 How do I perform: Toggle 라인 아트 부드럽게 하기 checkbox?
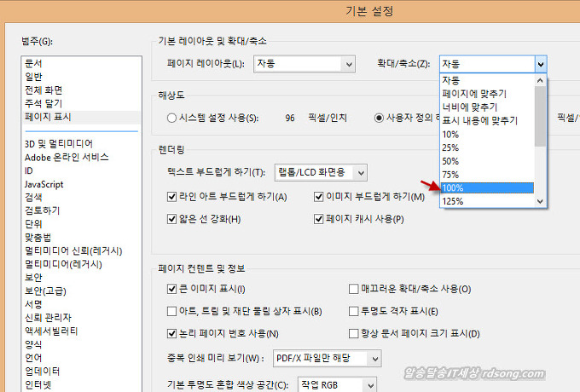pyautogui.click(x=173, y=198)
